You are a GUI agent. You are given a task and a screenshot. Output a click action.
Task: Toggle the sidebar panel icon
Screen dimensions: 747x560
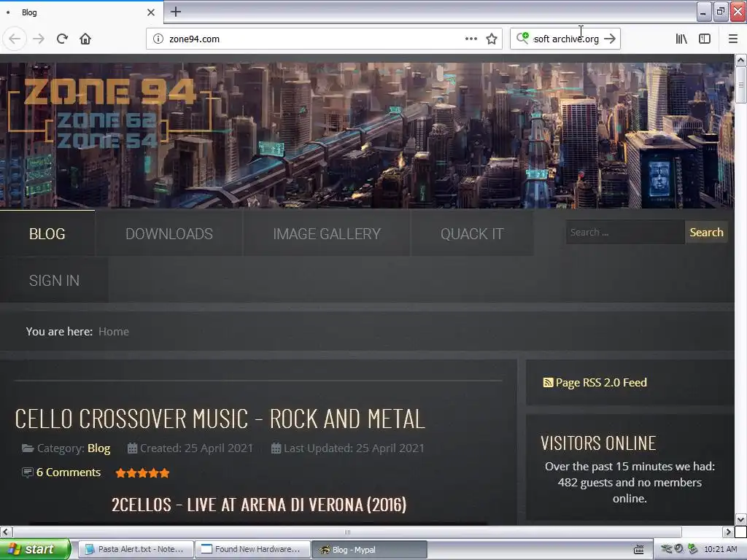click(705, 39)
